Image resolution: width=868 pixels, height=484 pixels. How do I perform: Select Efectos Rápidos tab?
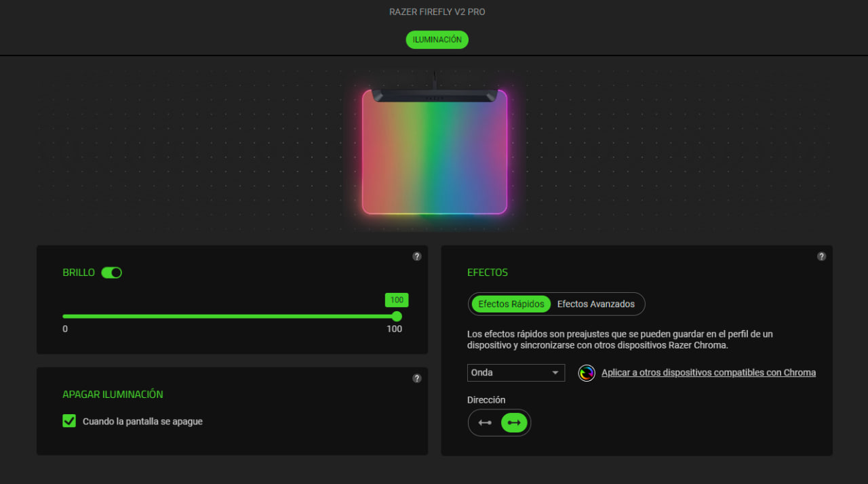[x=511, y=304]
